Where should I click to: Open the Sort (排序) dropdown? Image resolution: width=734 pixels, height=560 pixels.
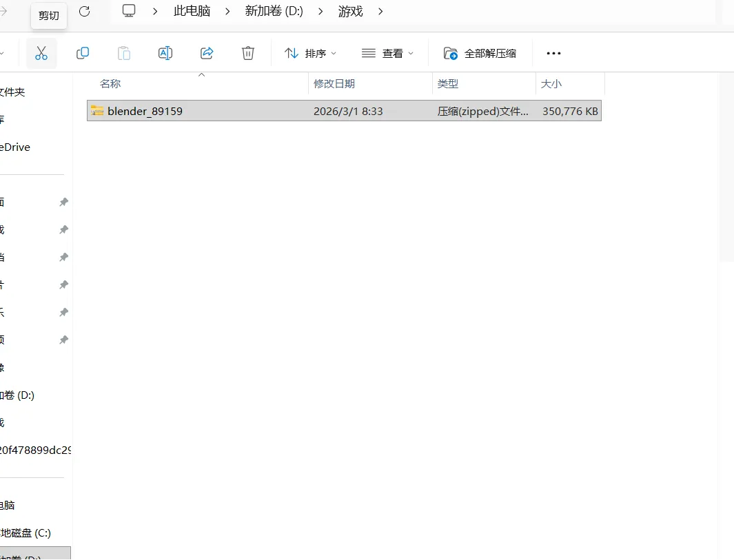[x=310, y=53]
